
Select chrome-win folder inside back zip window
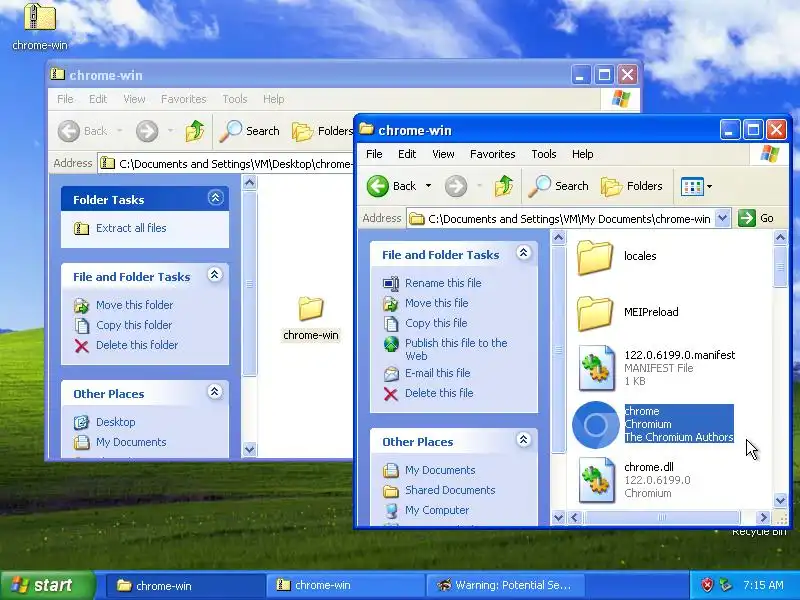311,318
